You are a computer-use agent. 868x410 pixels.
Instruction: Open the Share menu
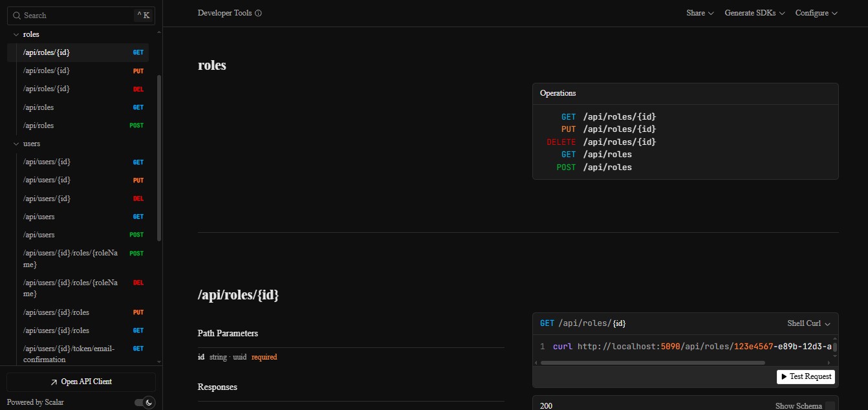click(x=699, y=12)
